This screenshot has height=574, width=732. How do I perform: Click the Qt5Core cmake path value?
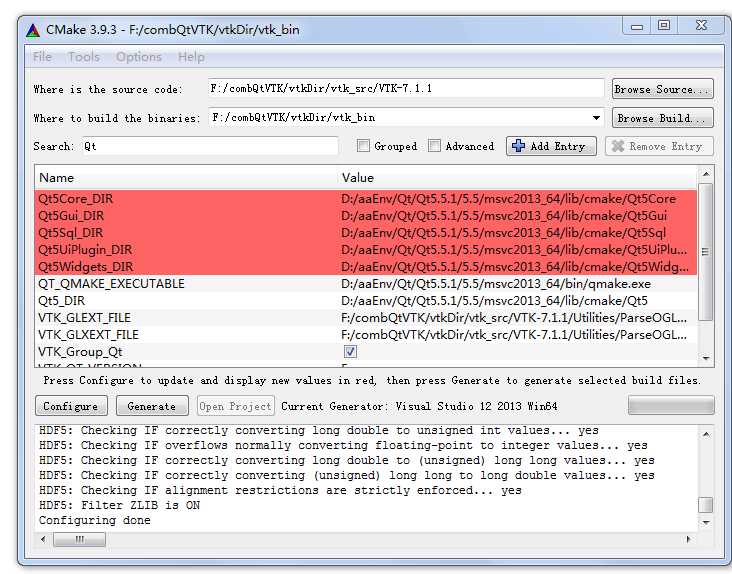coord(508,198)
